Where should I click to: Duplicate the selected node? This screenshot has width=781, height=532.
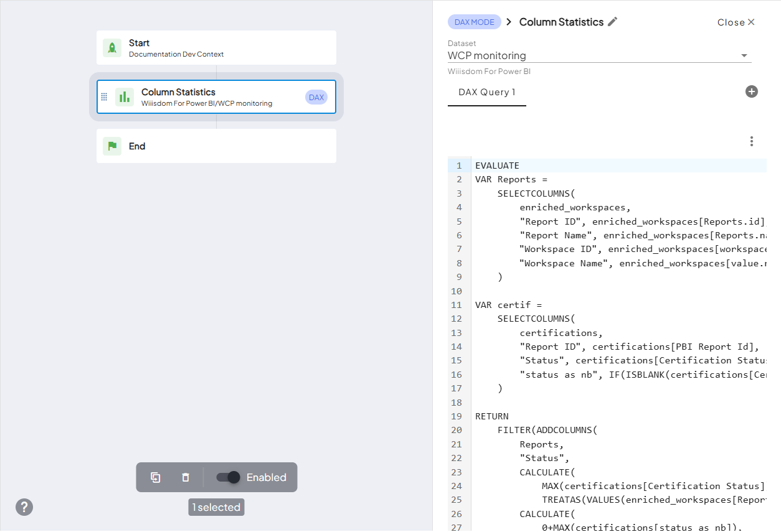[156, 477]
